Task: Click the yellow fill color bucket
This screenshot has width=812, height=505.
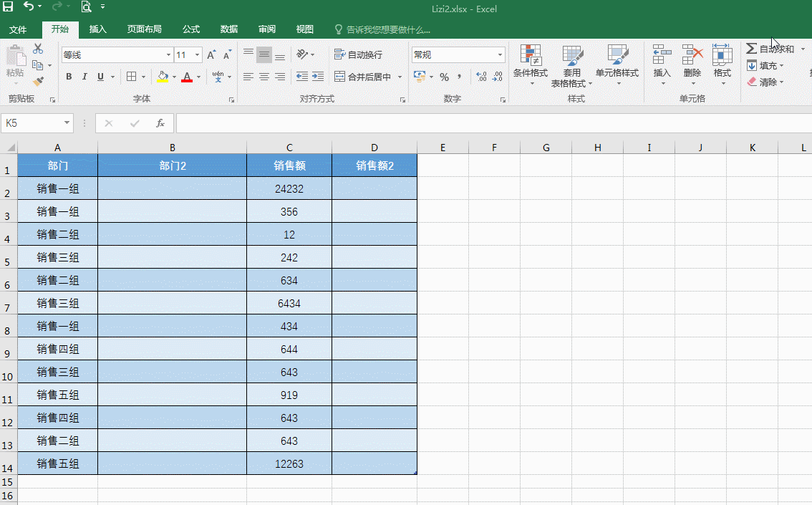Action: [163, 77]
